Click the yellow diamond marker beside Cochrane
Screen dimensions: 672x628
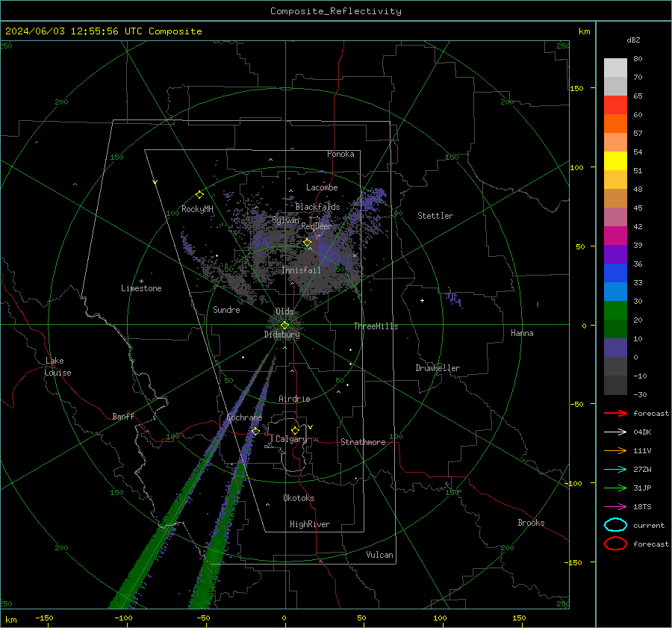pyautogui.click(x=256, y=431)
